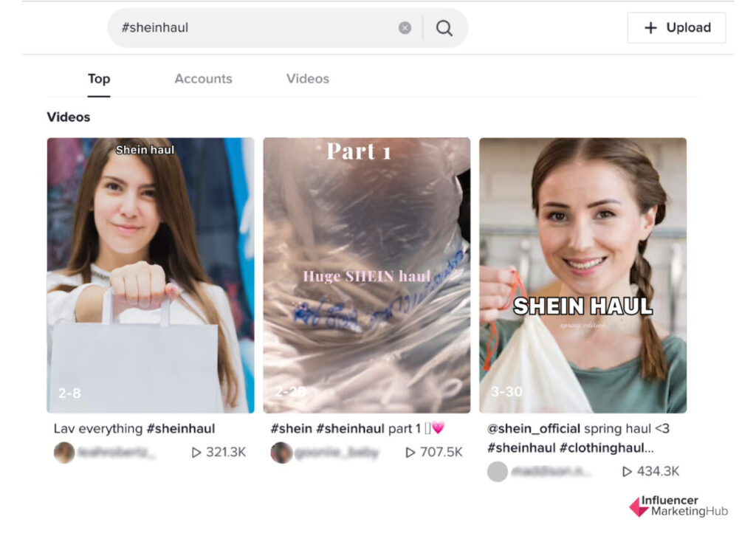Open the 'Part 1 Huge SHEIN haul' video
The height and width of the screenshot is (536, 756).
[x=366, y=275]
